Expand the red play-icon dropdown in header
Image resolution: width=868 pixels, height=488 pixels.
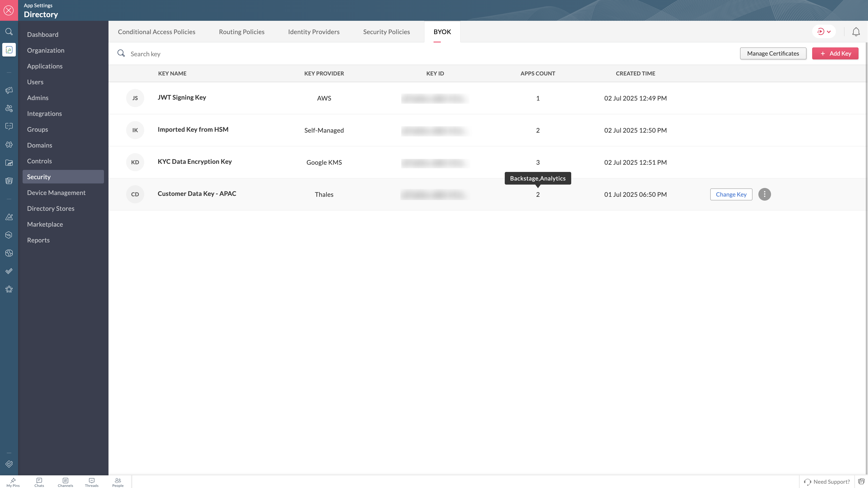click(824, 32)
